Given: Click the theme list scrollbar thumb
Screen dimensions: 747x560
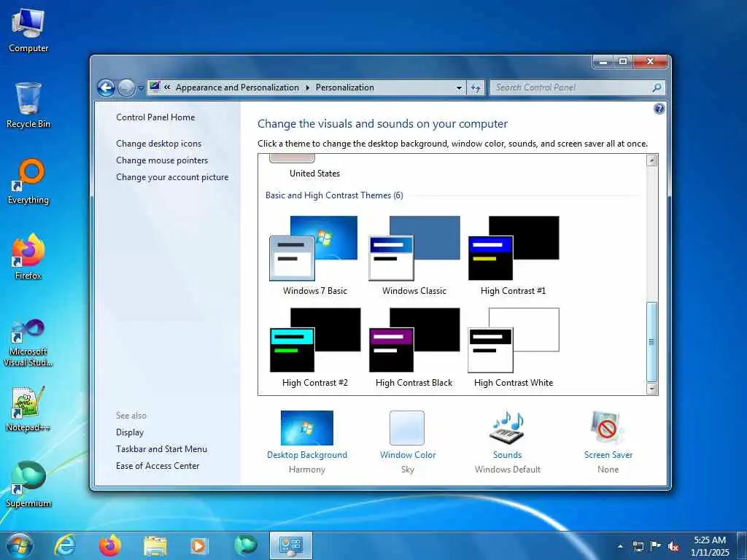Looking at the screenshot, I should (x=651, y=341).
